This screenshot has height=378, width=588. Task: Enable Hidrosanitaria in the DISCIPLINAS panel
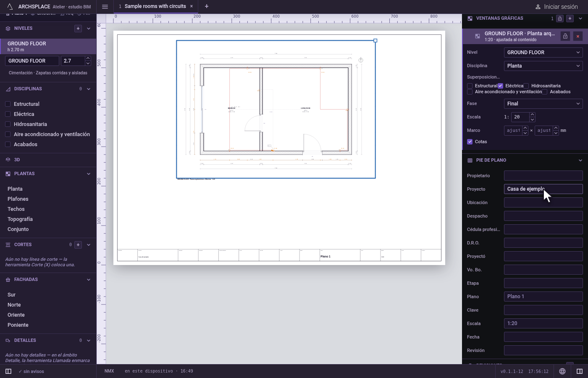pos(8,124)
